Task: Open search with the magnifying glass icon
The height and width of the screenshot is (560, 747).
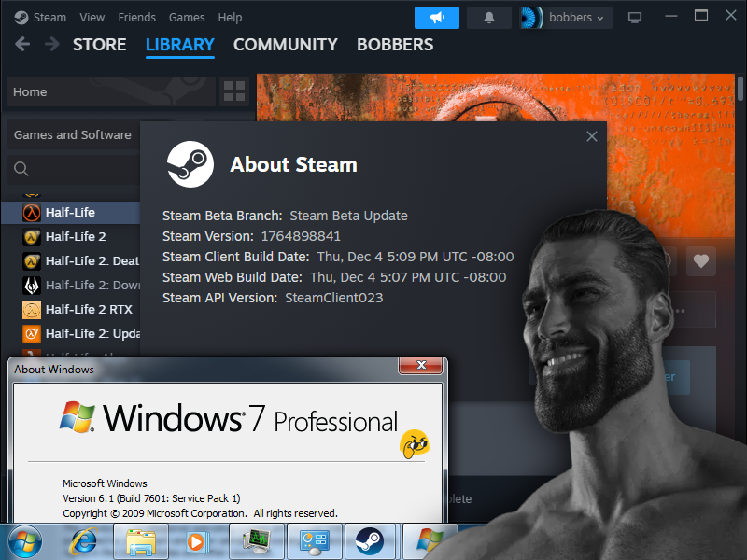Action: pos(21,169)
